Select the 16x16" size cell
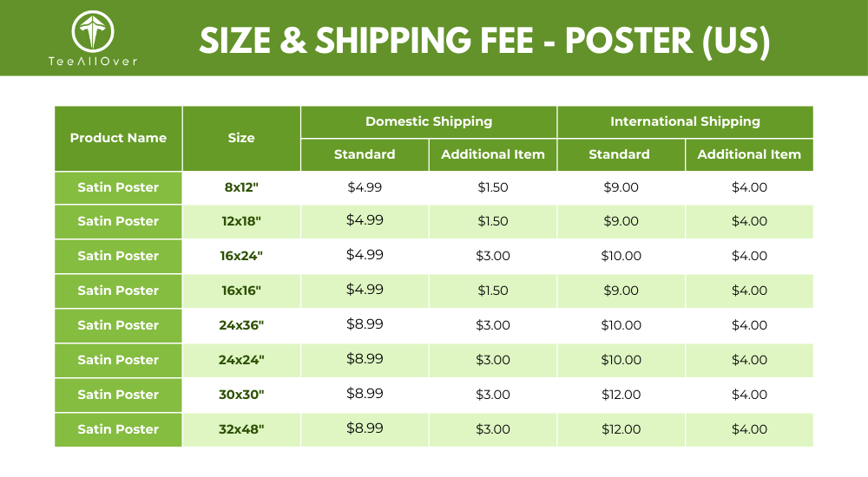Viewport: 868px width, 477px height. 241,291
